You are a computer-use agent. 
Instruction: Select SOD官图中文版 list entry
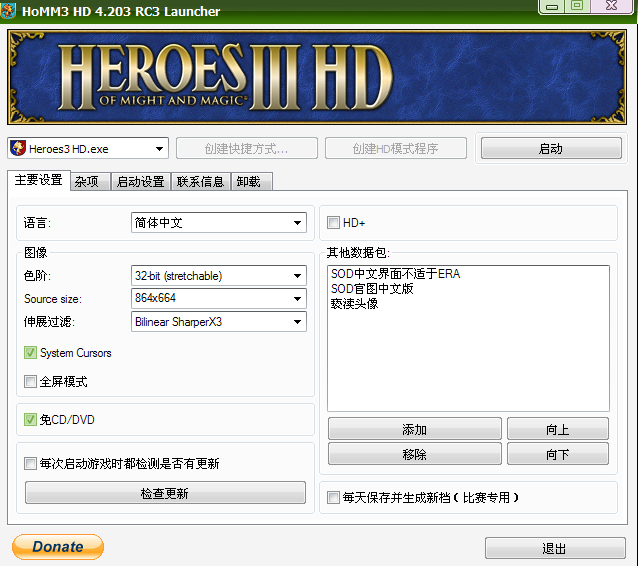pyautogui.click(x=372, y=289)
